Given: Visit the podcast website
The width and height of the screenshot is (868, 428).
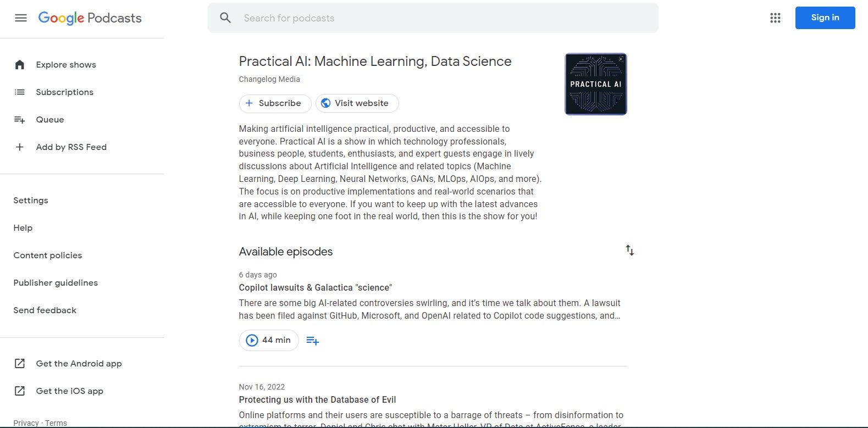Looking at the screenshot, I should coord(357,103).
